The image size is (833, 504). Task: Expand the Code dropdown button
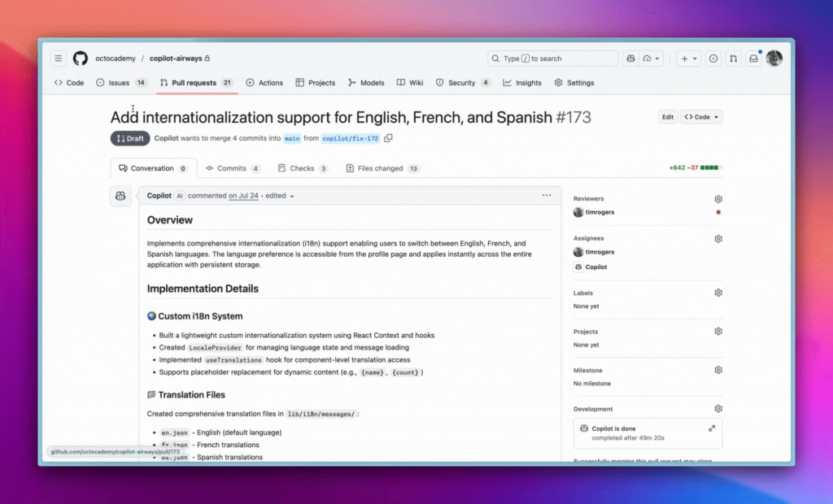click(x=701, y=117)
